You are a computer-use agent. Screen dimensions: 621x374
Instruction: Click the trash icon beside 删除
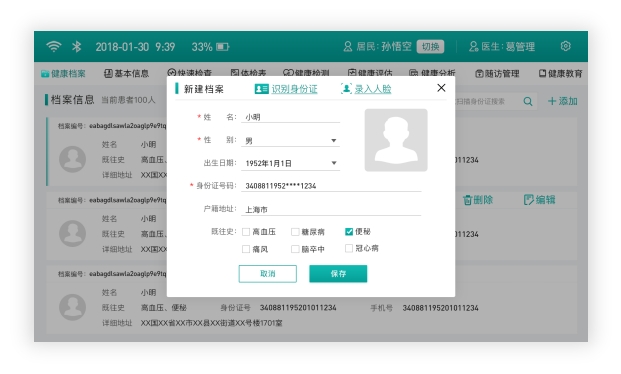pos(467,200)
